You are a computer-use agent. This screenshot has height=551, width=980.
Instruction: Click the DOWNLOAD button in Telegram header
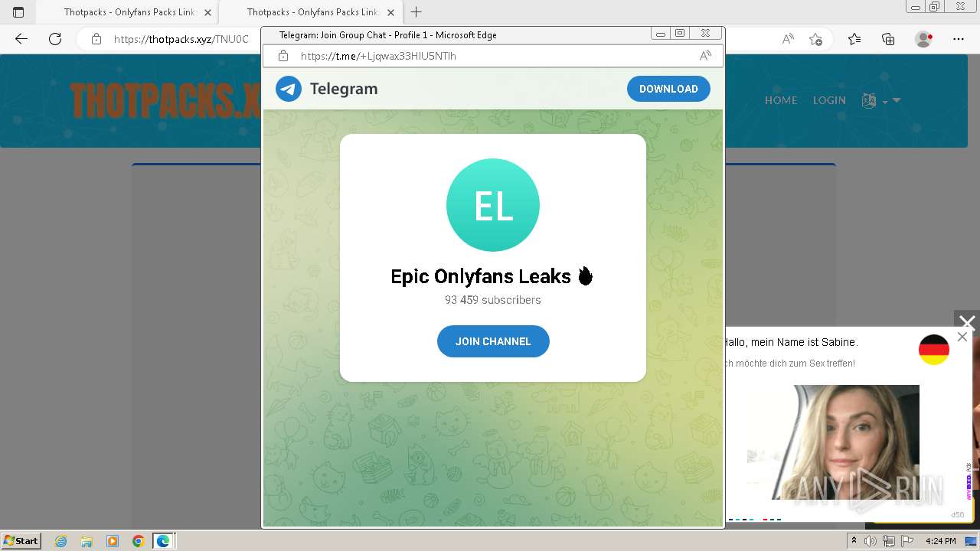click(668, 89)
